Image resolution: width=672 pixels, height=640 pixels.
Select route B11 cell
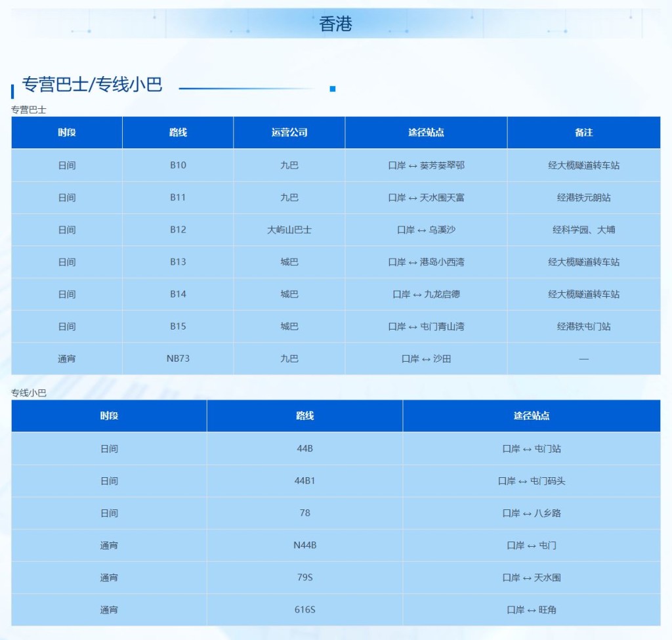[x=178, y=197]
